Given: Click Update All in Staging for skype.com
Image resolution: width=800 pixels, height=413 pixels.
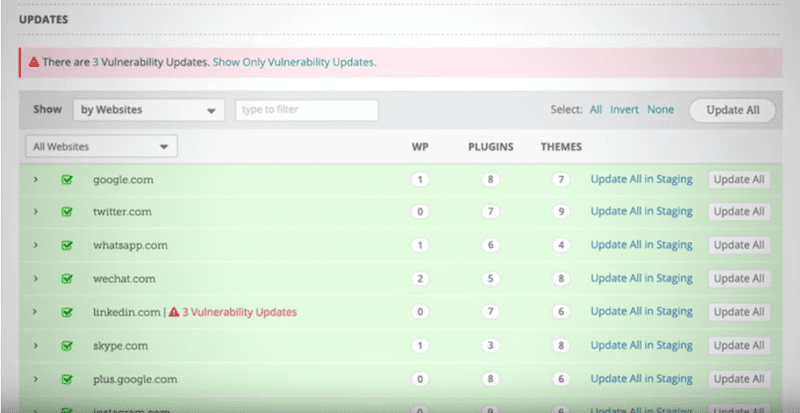Looking at the screenshot, I should (x=642, y=346).
